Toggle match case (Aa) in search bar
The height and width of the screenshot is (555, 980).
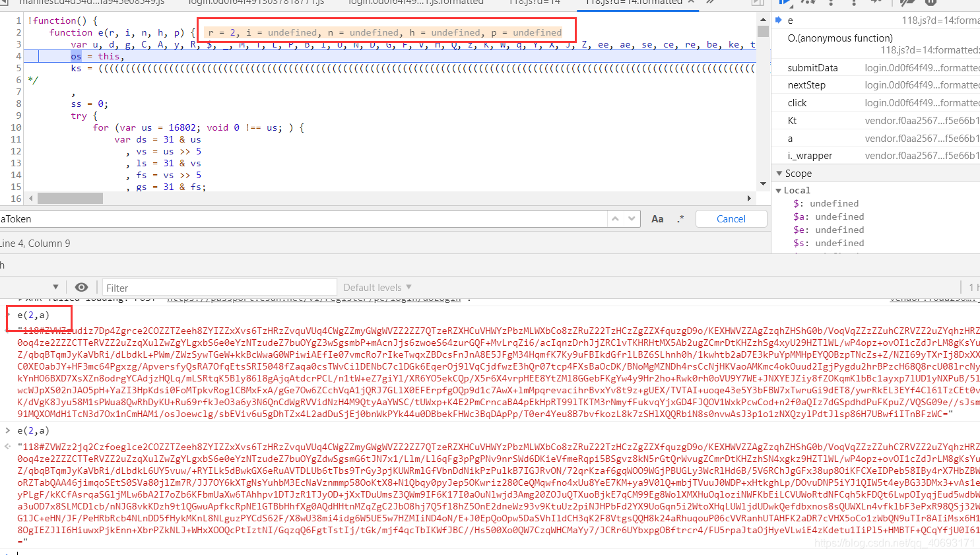(x=657, y=219)
